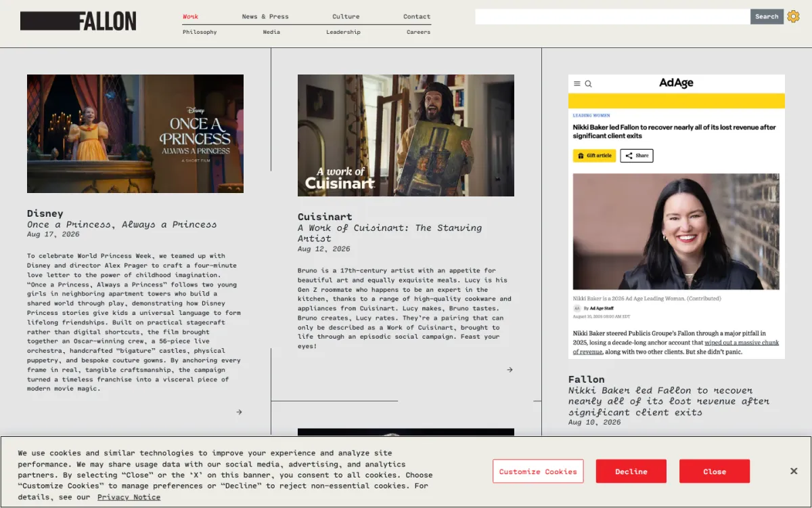Navigate to Contact
Image resolution: width=812 pixels, height=508 pixels.
click(417, 16)
